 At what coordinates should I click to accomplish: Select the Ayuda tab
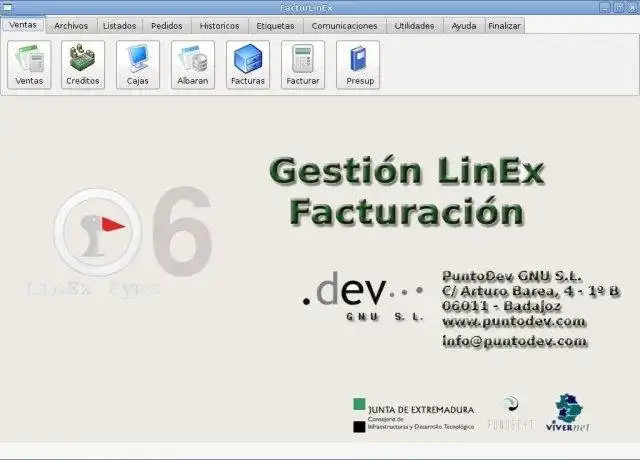[464, 26]
